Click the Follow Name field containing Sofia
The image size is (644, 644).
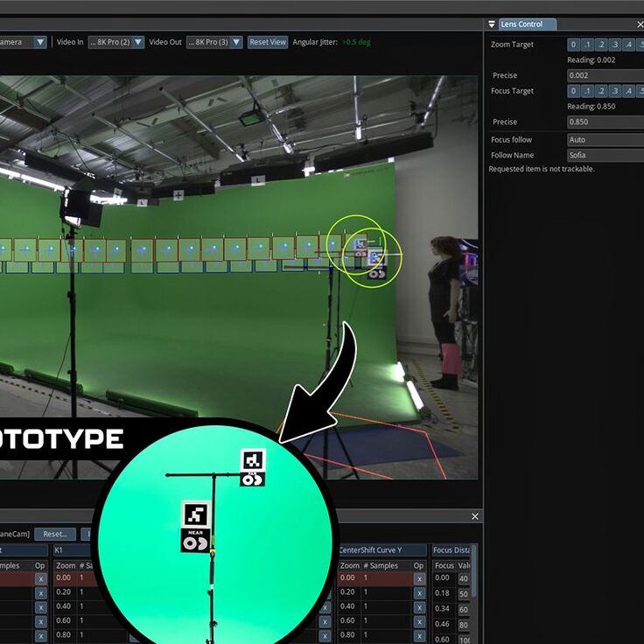[x=605, y=155]
